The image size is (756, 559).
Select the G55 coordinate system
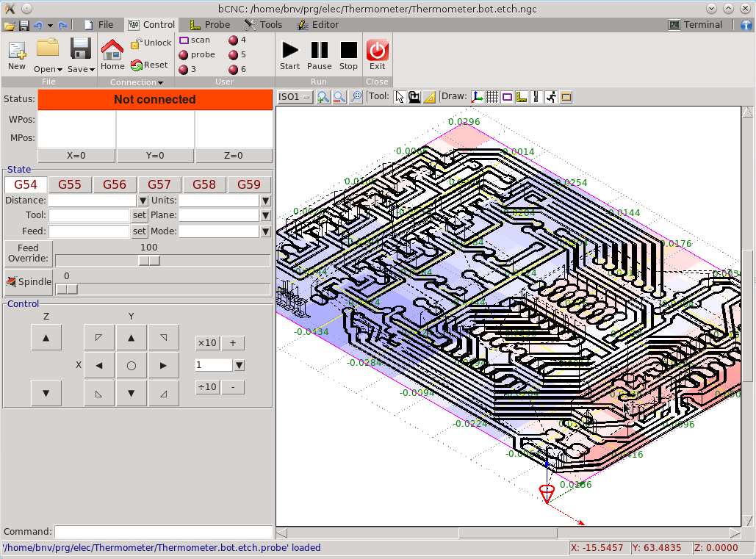click(70, 184)
